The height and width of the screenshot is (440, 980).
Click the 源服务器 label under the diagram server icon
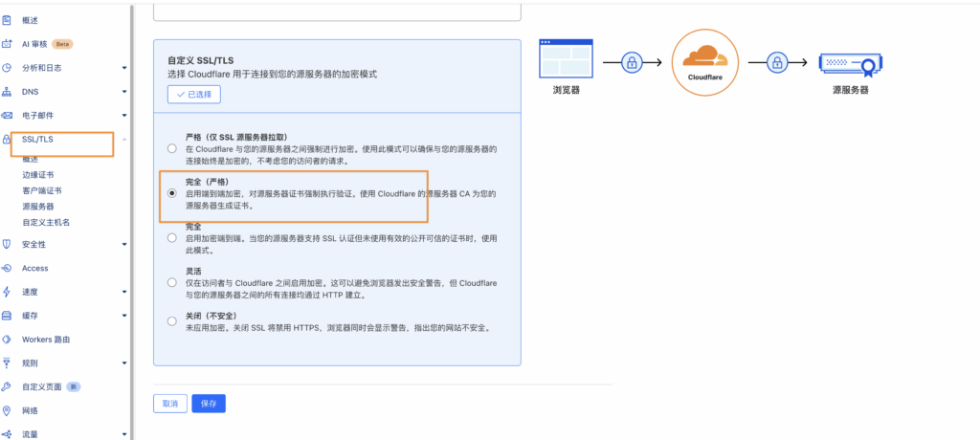[851, 90]
